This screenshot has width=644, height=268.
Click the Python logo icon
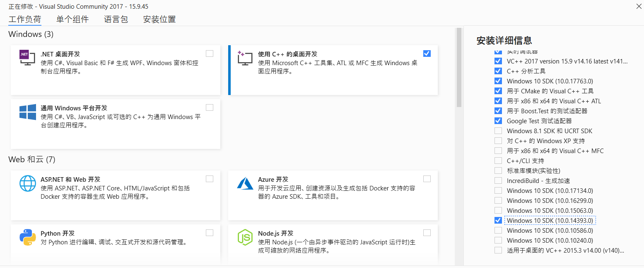(x=28, y=237)
